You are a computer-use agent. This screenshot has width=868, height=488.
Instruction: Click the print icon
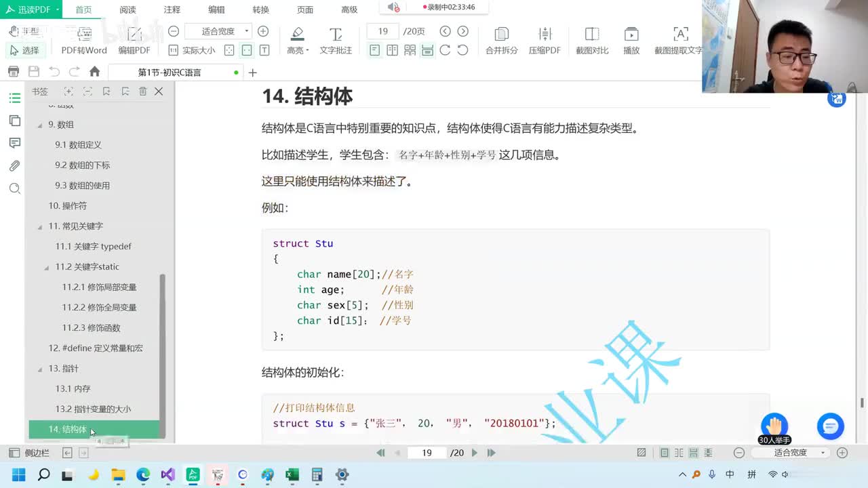(x=14, y=72)
